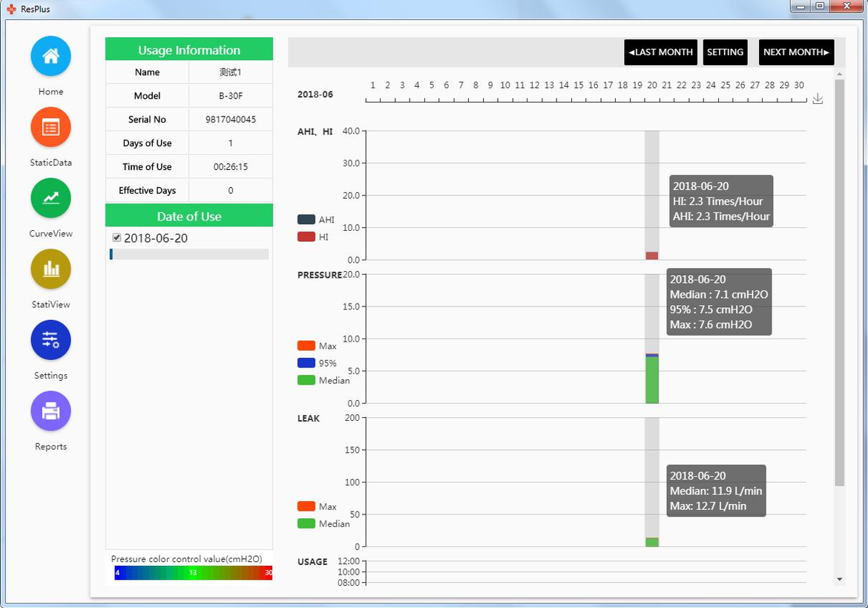Open the SETTING button above chart

point(725,52)
